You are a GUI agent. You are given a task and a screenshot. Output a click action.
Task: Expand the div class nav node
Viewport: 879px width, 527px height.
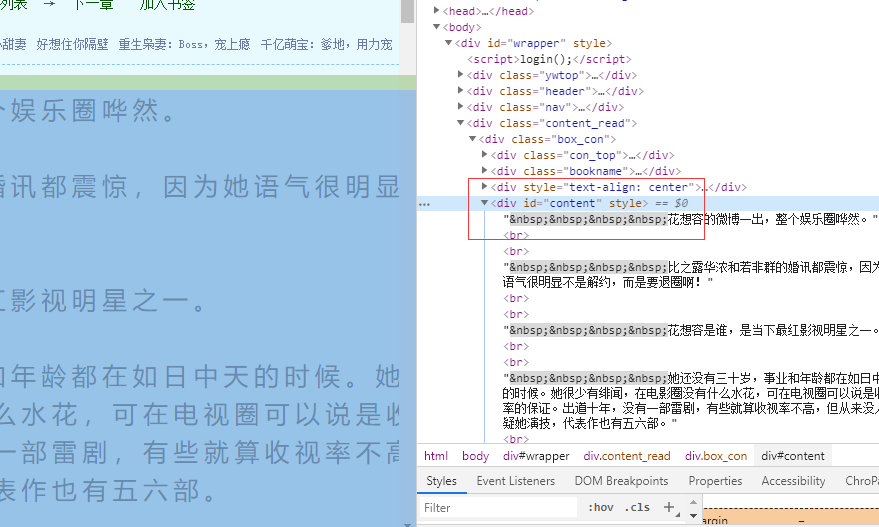click(x=461, y=107)
